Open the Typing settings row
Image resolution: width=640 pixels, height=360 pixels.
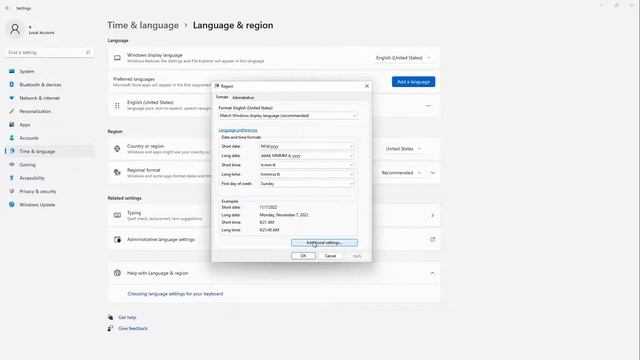[274, 215]
